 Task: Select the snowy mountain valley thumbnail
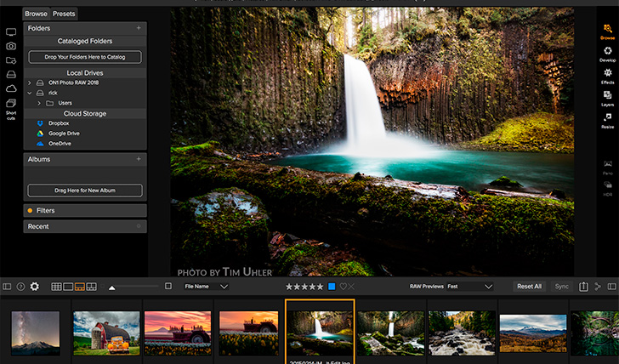click(533, 333)
